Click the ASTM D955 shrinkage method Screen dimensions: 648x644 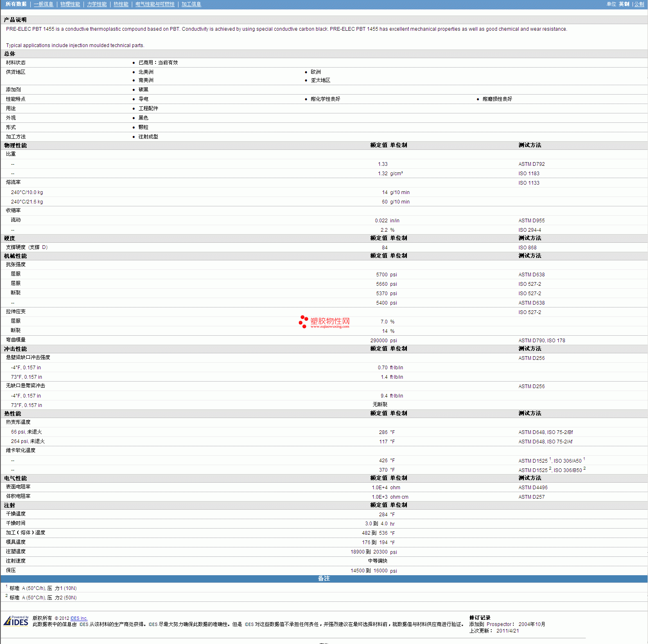pos(531,221)
